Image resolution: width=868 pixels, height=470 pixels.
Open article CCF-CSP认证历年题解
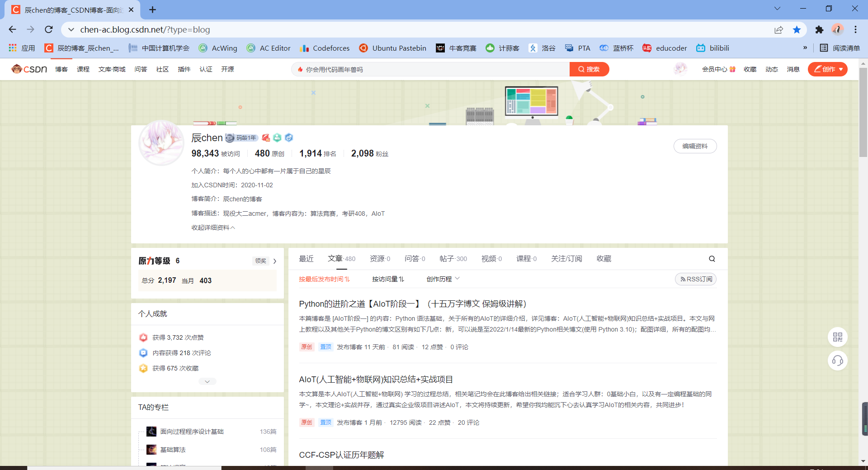(x=341, y=455)
